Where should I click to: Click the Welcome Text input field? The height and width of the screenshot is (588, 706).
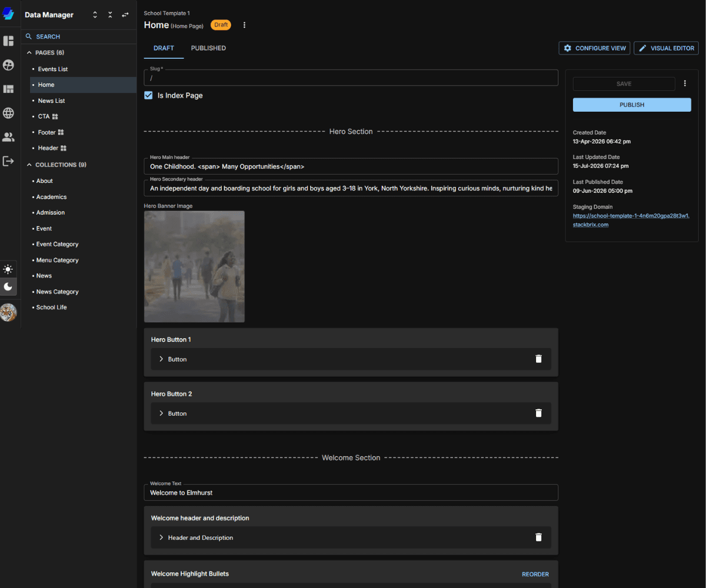(x=351, y=492)
